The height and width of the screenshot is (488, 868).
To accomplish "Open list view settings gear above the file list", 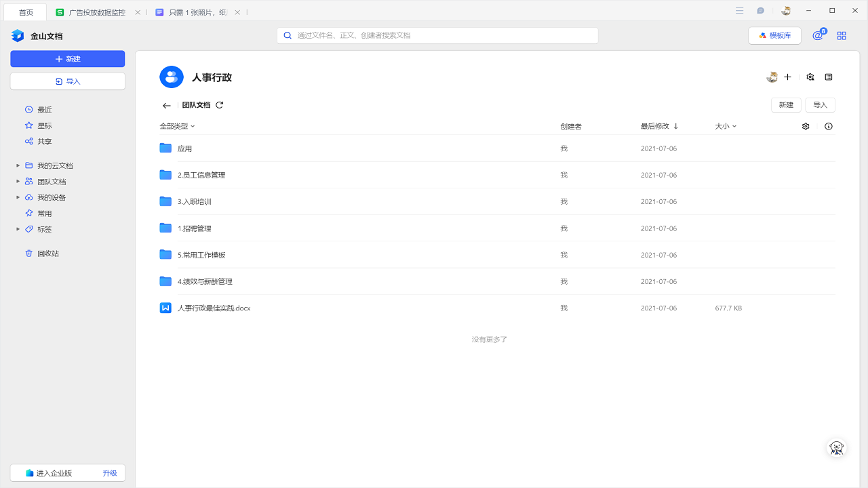I will [x=805, y=126].
